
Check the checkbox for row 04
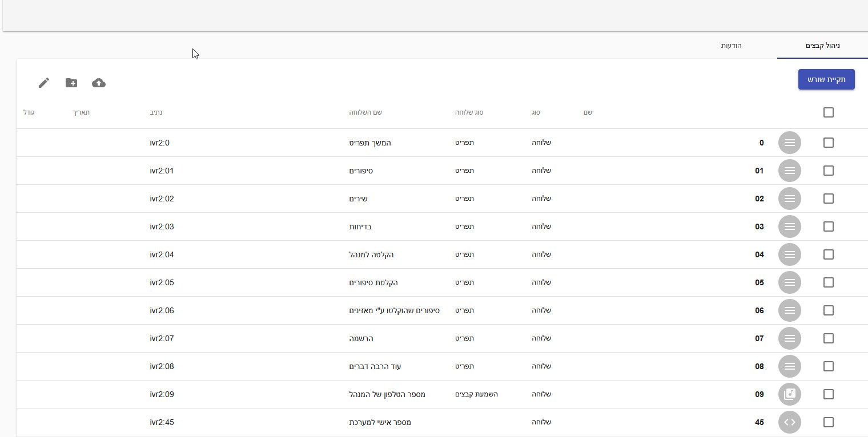829,254
